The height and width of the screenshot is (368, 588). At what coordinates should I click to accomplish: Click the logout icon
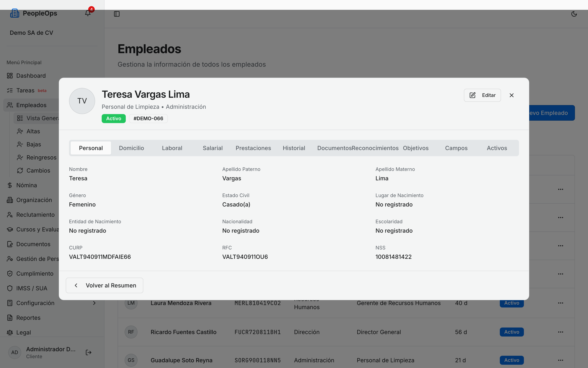point(88,352)
